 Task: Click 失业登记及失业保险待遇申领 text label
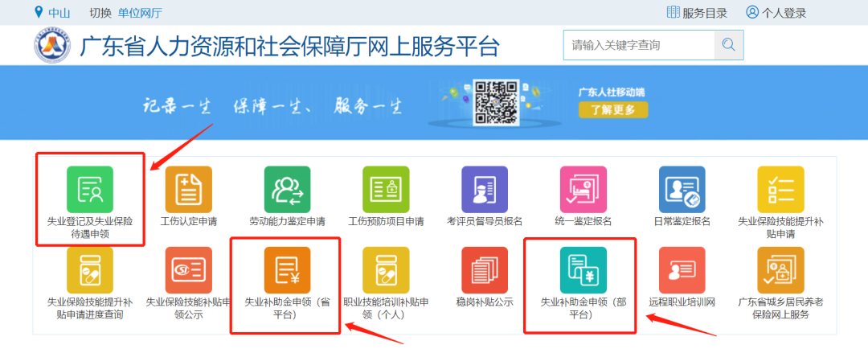tap(90, 228)
